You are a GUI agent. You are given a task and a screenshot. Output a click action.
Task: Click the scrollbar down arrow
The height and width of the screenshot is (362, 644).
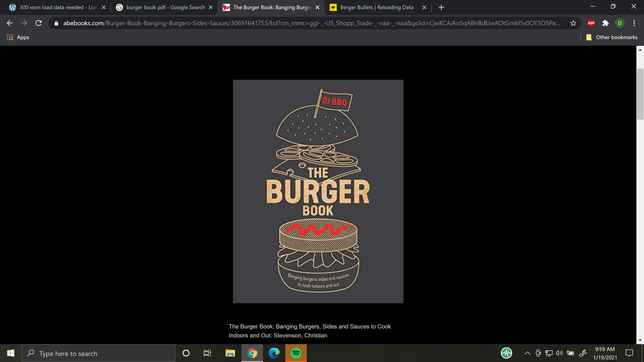[640, 340]
